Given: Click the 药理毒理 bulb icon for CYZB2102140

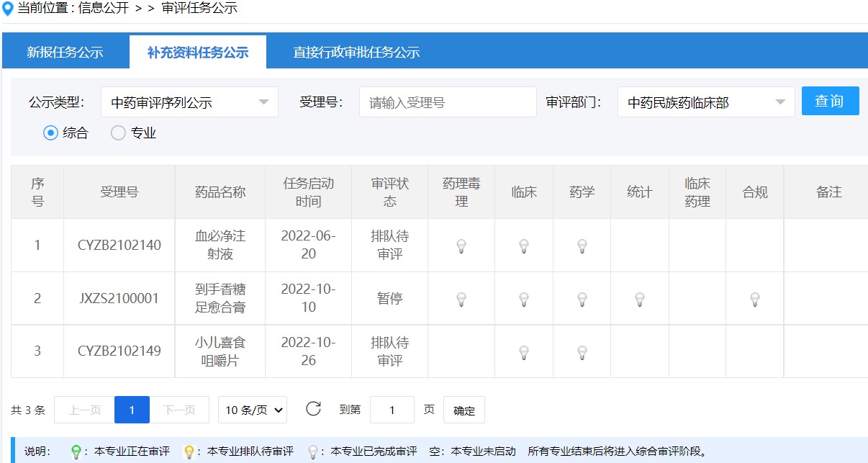Looking at the screenshot, I should click(x=461, y=246).
